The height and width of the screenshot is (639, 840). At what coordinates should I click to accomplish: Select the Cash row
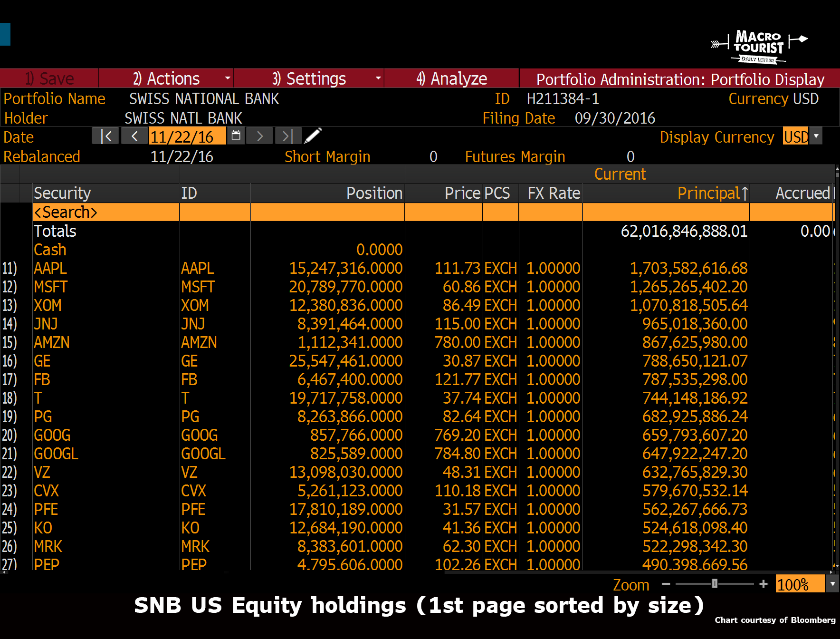click(x=418, y=250)
